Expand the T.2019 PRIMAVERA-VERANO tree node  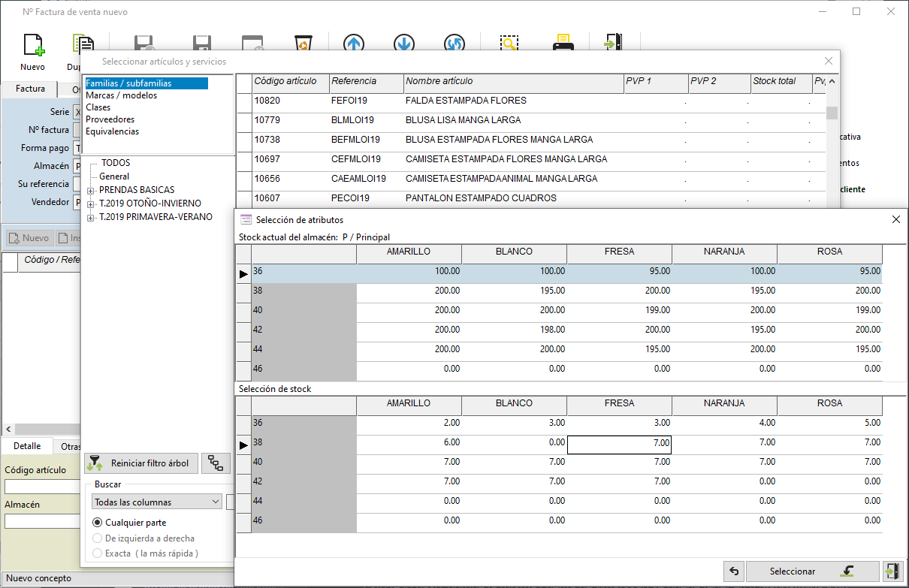tap(92, 218)
